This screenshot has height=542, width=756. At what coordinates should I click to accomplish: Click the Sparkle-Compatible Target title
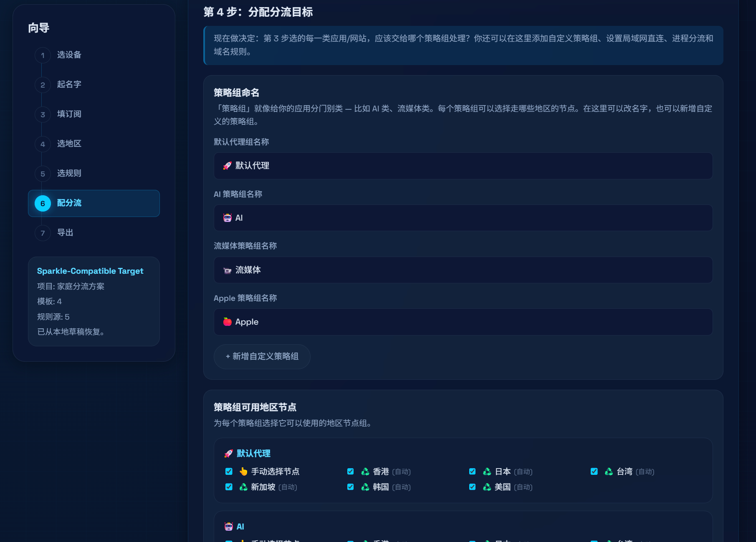tap(90, 271)
